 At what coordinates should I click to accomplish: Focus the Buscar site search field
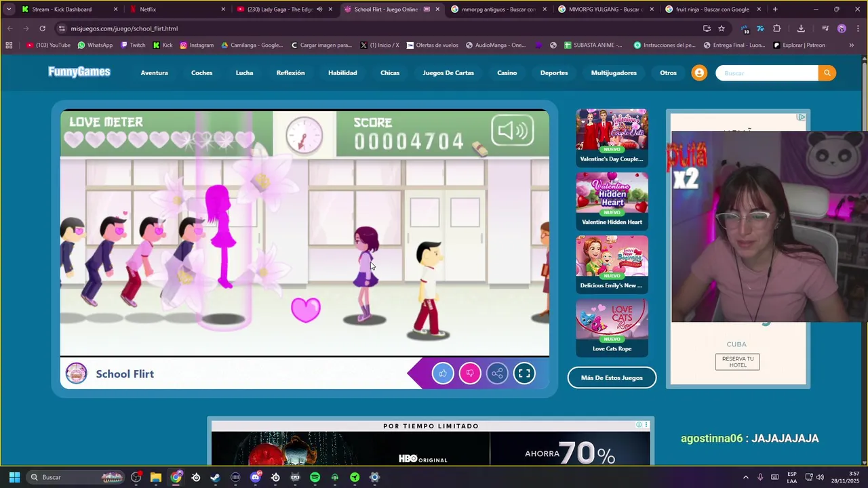pyautogui.click(x=767, y=73)
